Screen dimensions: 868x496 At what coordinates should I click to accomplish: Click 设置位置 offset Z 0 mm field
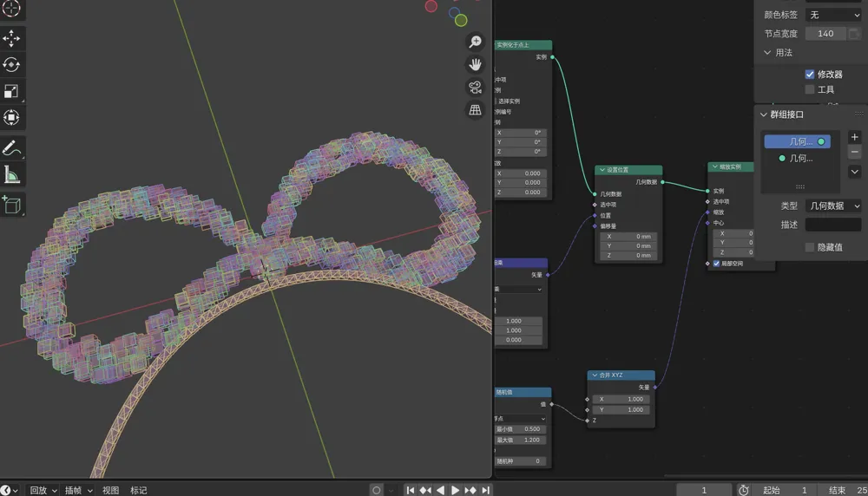tap(628, 256)
